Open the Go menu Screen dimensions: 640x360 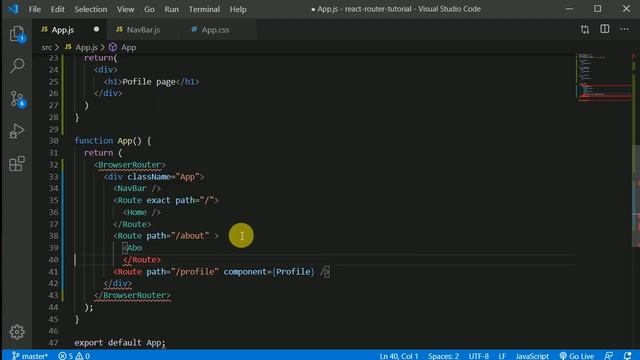149,9
